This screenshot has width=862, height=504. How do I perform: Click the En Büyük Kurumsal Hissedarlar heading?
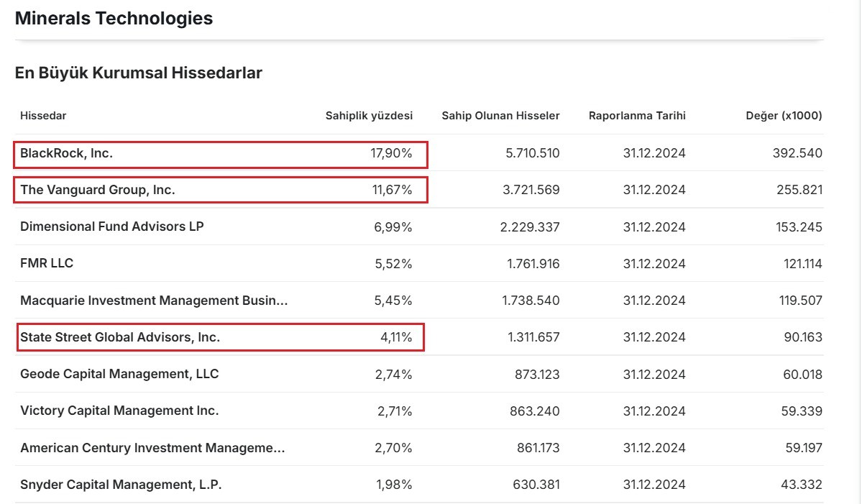pyautogui.click(x=138, y=73)
